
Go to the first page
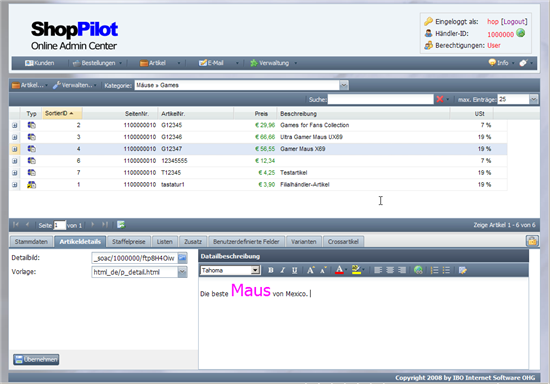[16, 225]
